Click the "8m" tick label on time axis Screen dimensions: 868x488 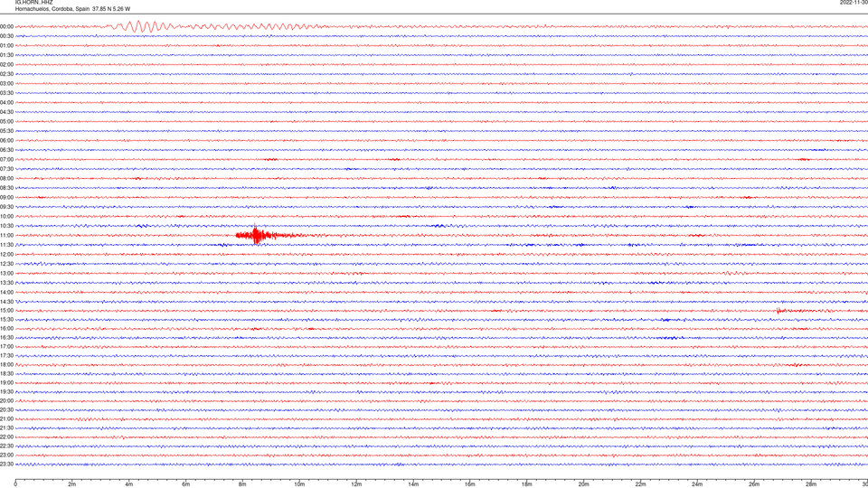tap(242, 484)
